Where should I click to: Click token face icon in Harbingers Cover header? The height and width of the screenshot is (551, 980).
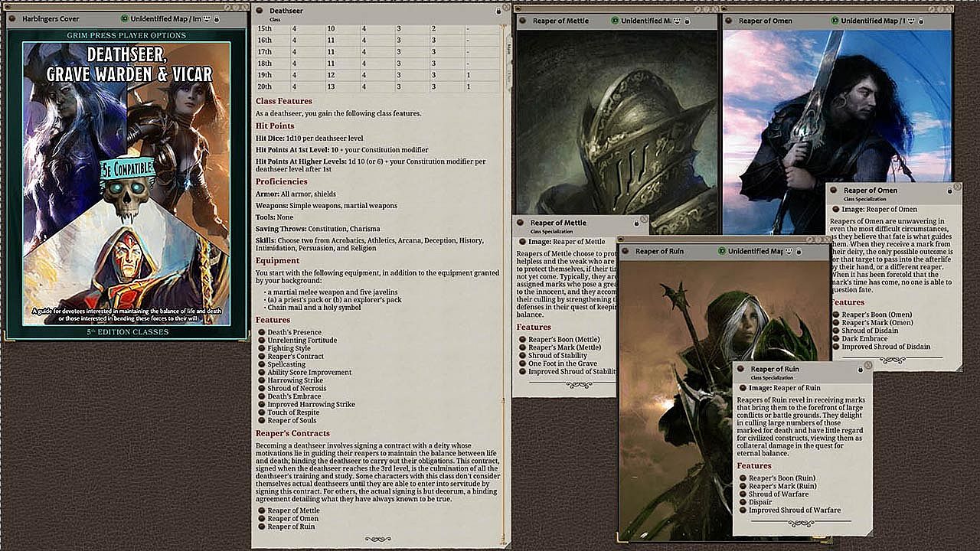208,18
